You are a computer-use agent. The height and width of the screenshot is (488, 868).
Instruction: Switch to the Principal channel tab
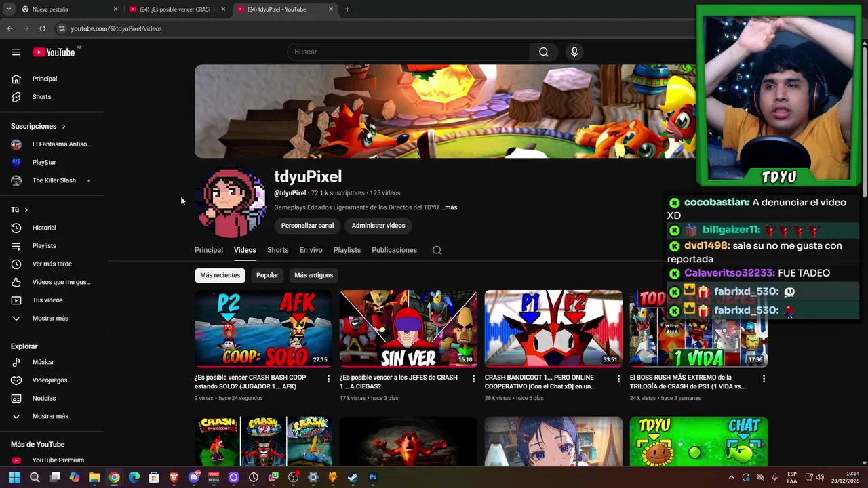[x=209, y=250]
